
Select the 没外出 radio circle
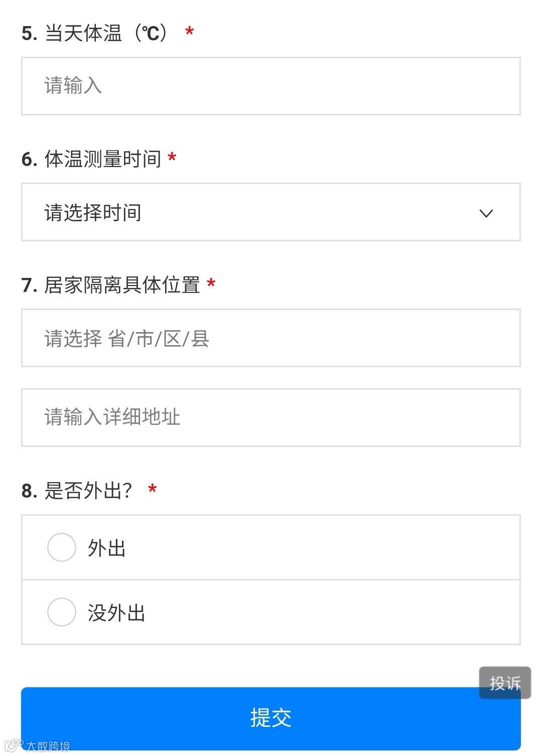coord(61,612)
